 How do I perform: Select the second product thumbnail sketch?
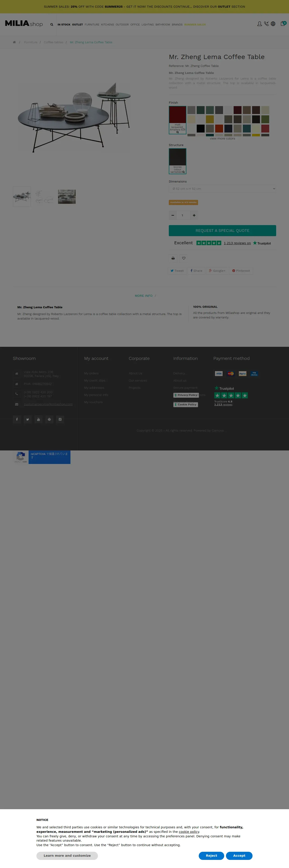click(44, 196)
